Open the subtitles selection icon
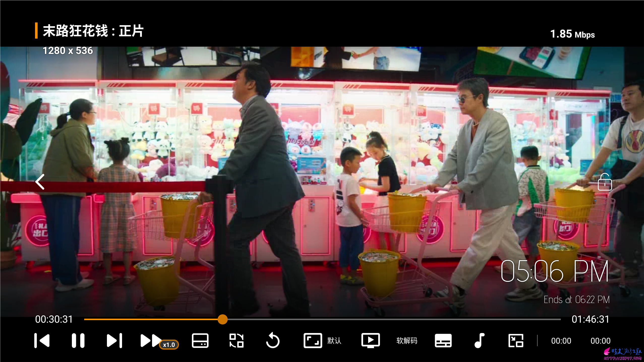 click(x=443, y=341)
